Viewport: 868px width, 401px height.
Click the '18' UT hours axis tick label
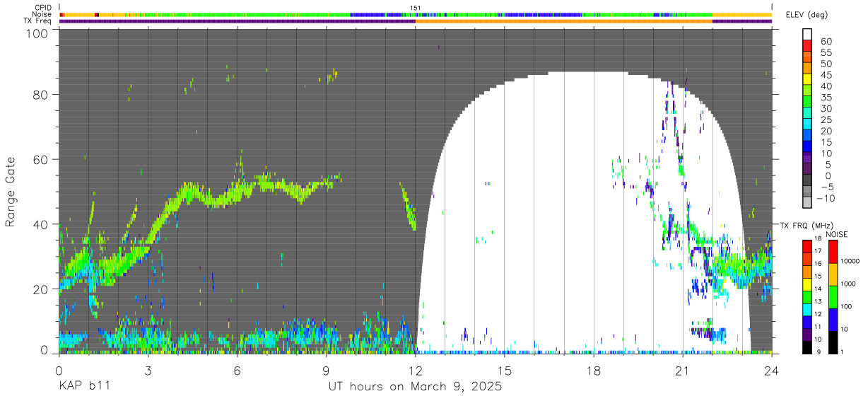594,371
